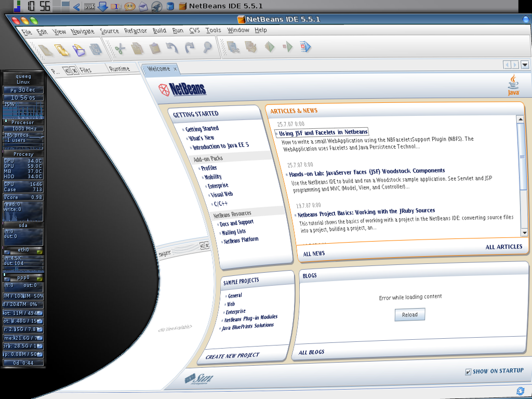The image size is (532, 399).
Task: Open the Mobility add-on pack link
Action: point(212,177)
